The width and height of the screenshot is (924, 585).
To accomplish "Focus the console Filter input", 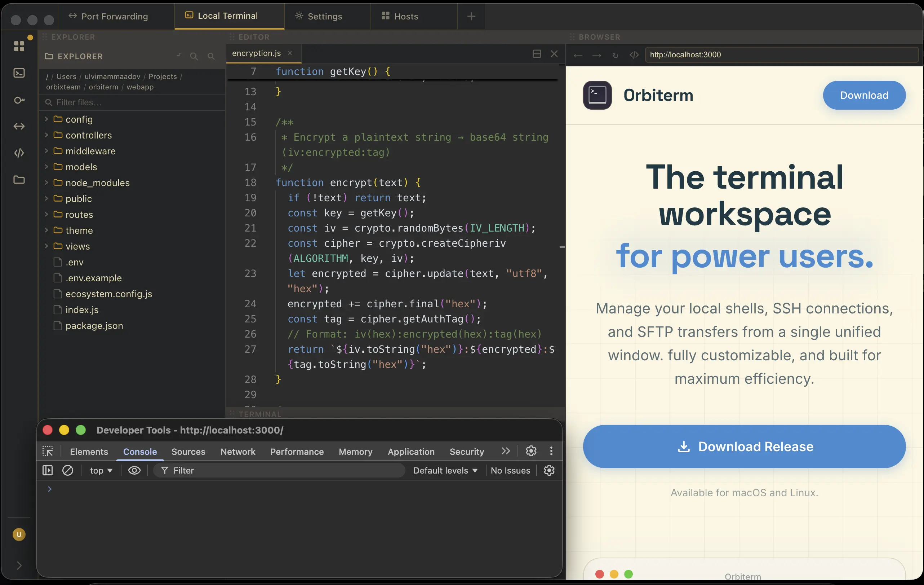I will point(279,471).
